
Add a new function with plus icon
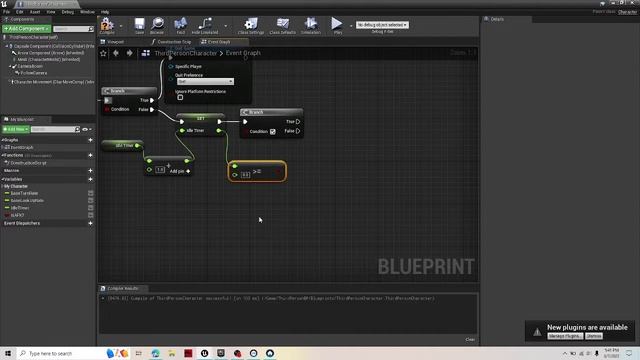coord(90,156)
